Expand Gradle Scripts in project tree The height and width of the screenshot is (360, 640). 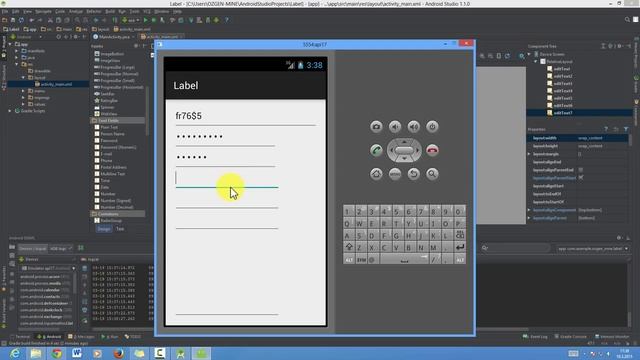[x=10, y=111]
